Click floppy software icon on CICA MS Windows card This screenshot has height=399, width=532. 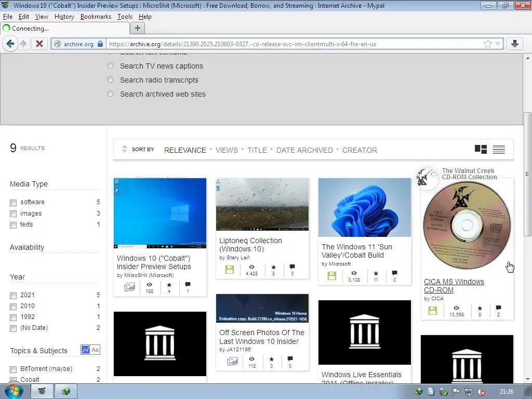pos(433,311)
